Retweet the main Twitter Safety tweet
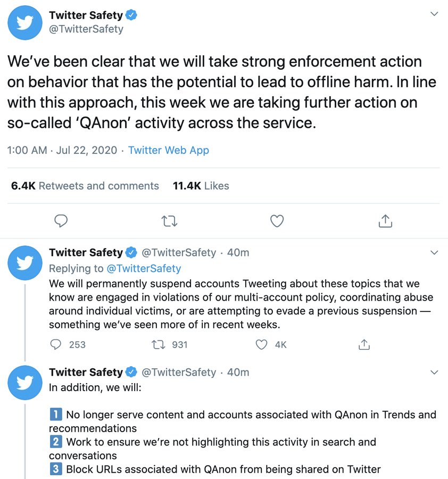The width and height of the screenshot is (448, 479). (x=169, y=221)
